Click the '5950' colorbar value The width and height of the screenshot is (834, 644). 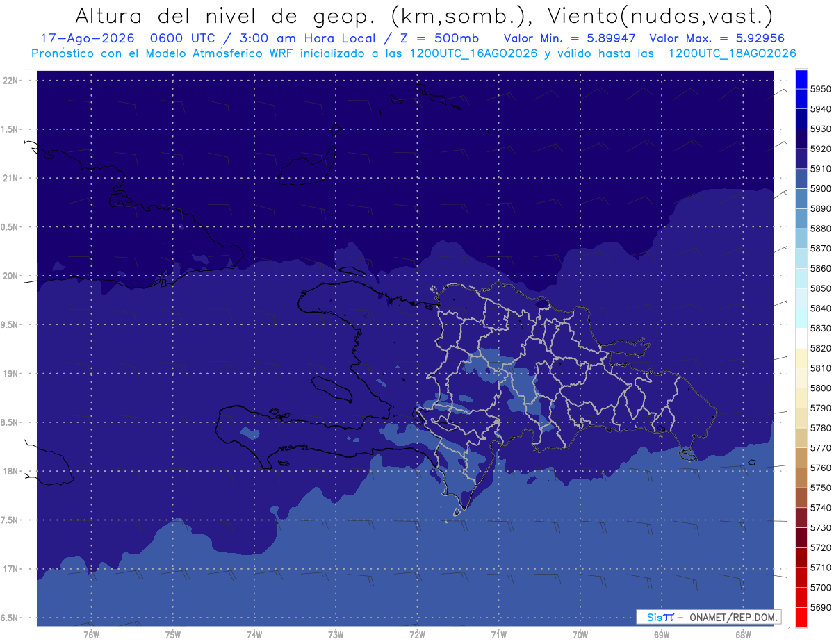click(x=820, y=89)
